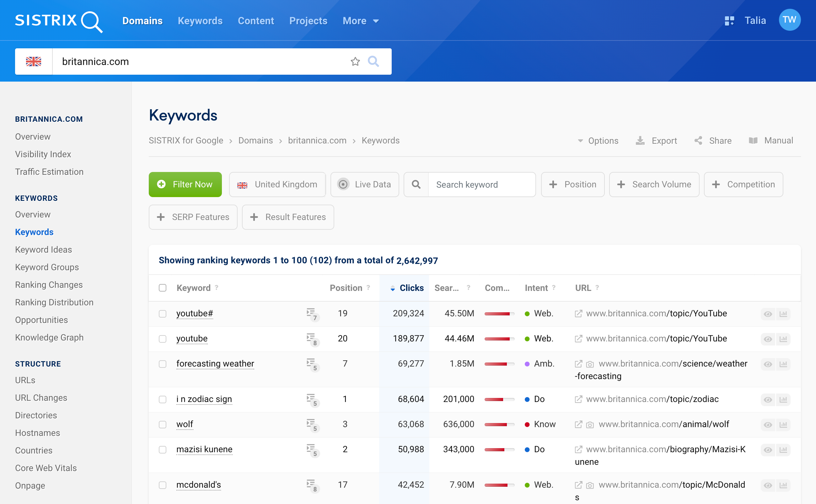
Task: Show chart icon for youtube# row
Action: pos(783,314)
